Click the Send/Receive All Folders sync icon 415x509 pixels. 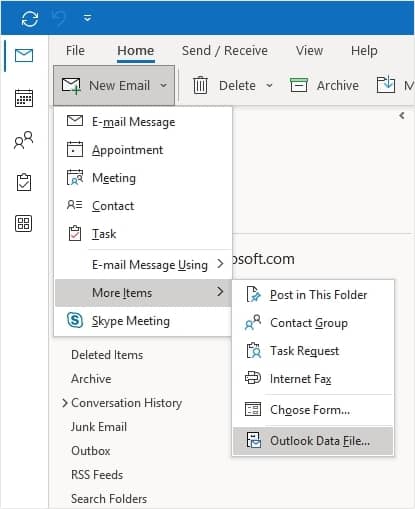coord(30,18)
